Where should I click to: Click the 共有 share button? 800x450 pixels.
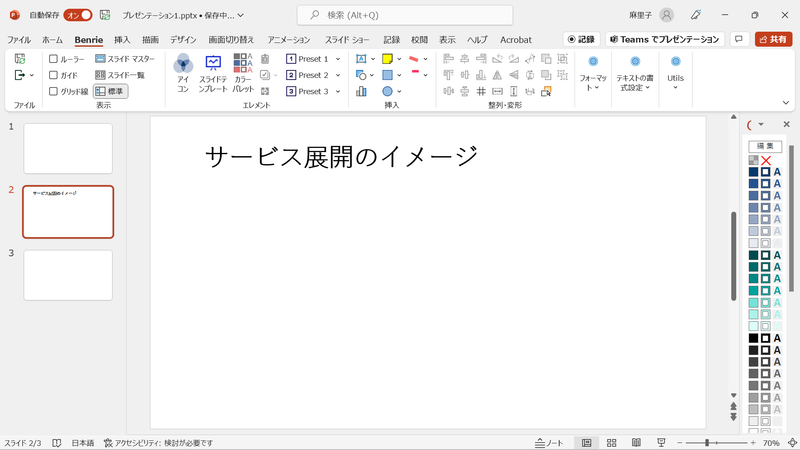click(773, 39)
